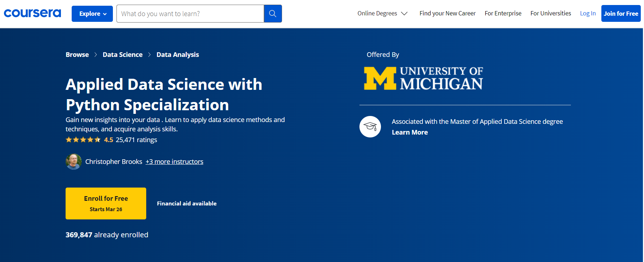This screenshot has height=262, width=644.
Task: Open the Explore dropdown menu
Action: coord(92,14)
